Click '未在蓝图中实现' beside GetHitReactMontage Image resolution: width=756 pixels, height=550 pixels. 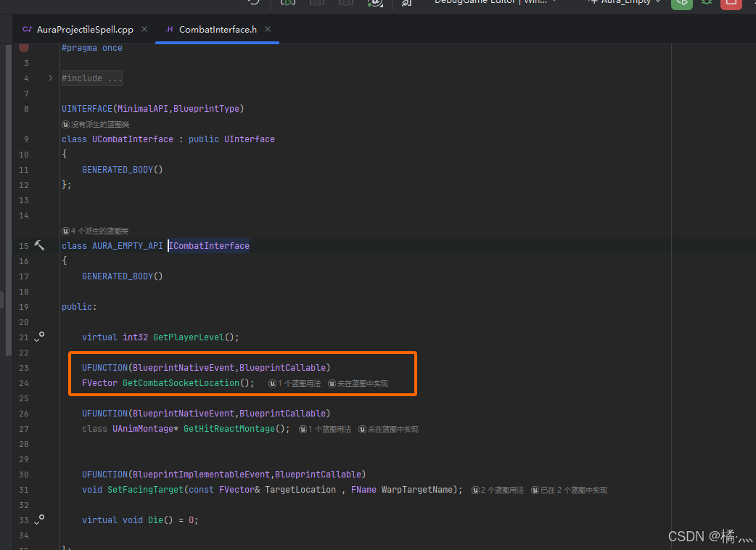(389, 429)
